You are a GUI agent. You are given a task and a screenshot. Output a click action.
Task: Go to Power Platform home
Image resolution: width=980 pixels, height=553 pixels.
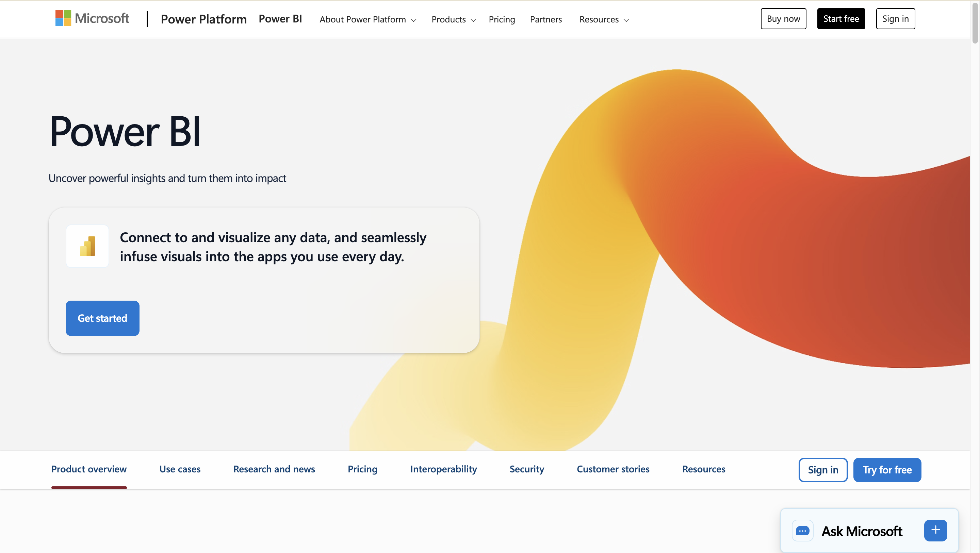click(x=204, y=19)
